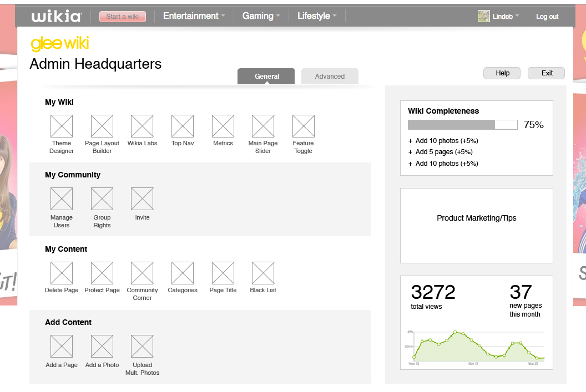Open the Page Title icon
Image resolution: width=586 pixels, height=392 pixels.
223,273
